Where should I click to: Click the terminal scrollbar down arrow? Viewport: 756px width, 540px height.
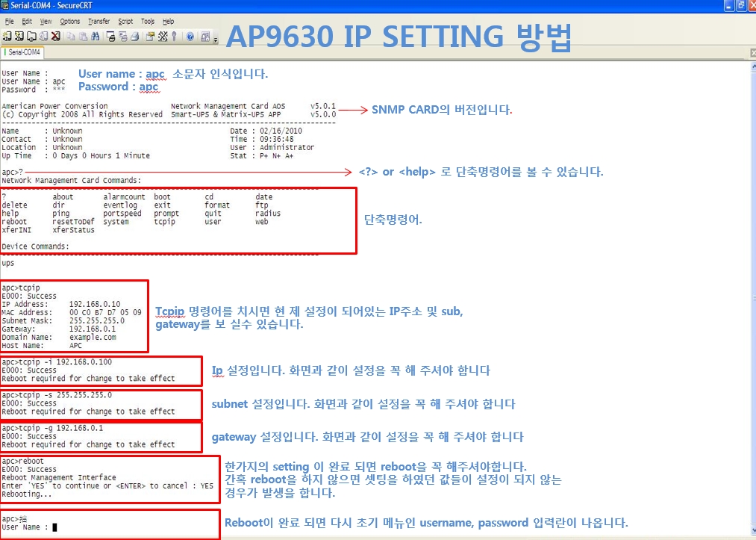[x=752, y=530]
